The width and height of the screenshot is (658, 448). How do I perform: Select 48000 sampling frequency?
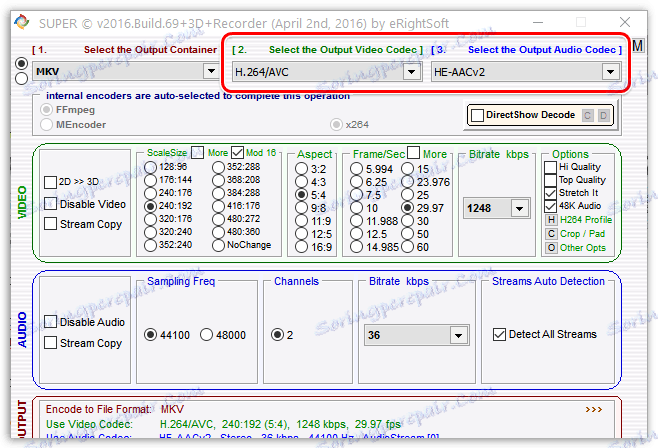[206, 335]
